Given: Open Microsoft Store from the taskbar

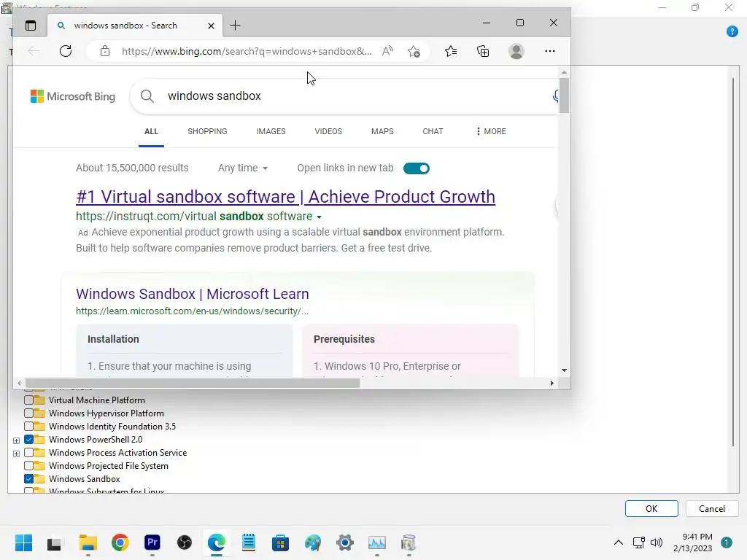Looking at the screenshot, I should (x=281, y=542).
